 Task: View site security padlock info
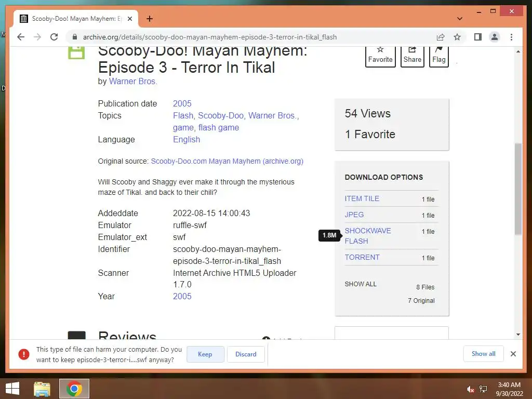75,37
